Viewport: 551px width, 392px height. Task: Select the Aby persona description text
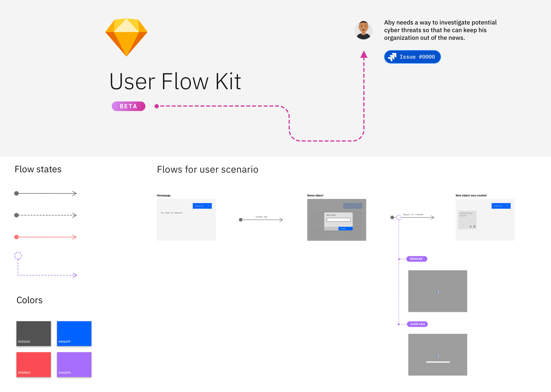pyautogui.click(x=440, y=30)
